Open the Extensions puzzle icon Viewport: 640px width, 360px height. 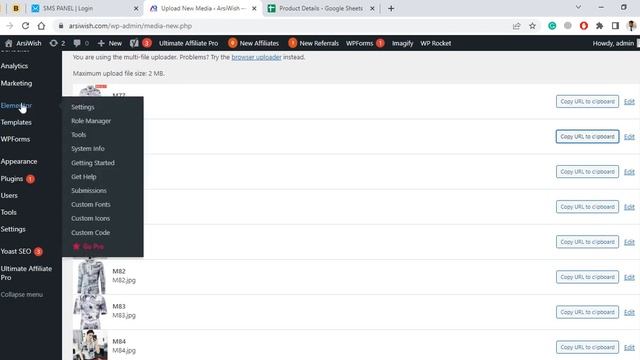(x=599, y=26)
